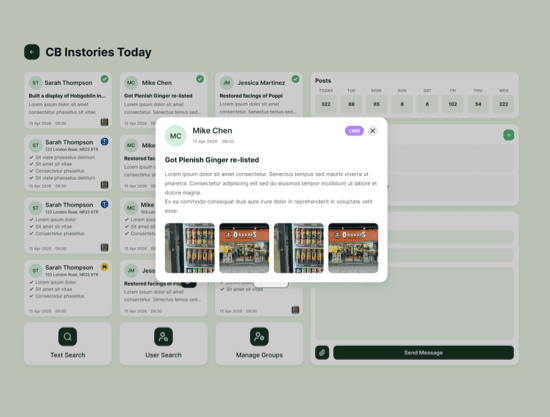Select the MON count 65 in Posts
The width and height of the screenshot is (550, 417).
(x=376, y=104)
